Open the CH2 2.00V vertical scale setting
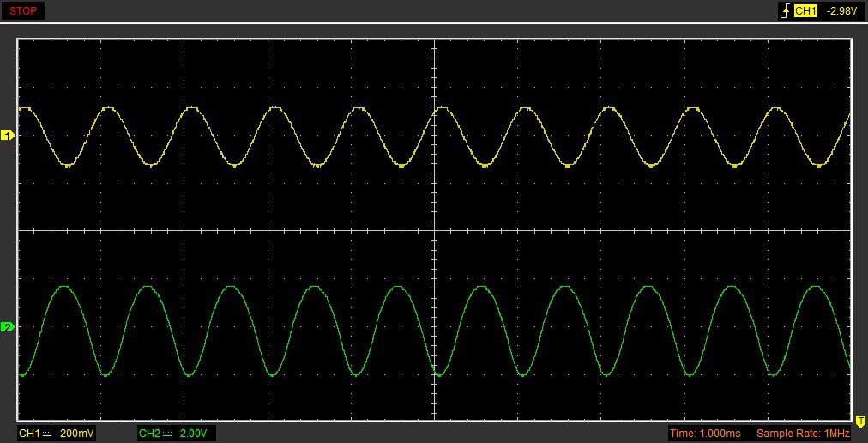The height and width of the screenshot is (443, 868). (194, 434)
